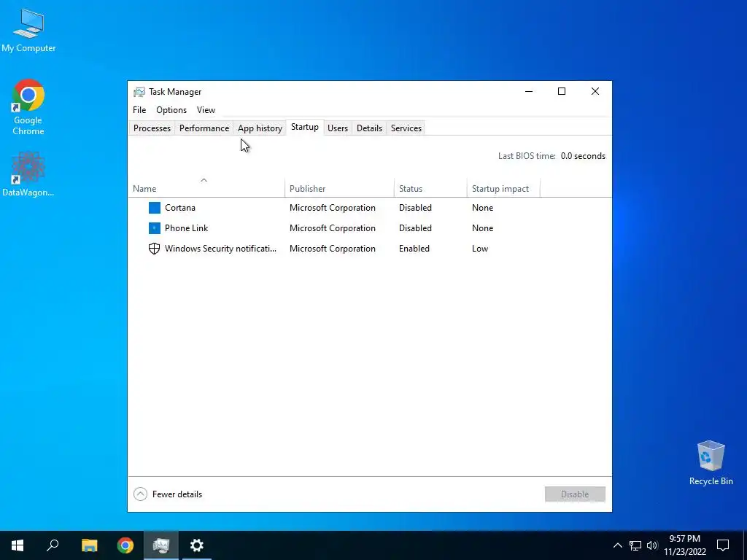Open the View menu
Image resolution: width=747 pixels, height=560 pixels.
pos(206,110)
